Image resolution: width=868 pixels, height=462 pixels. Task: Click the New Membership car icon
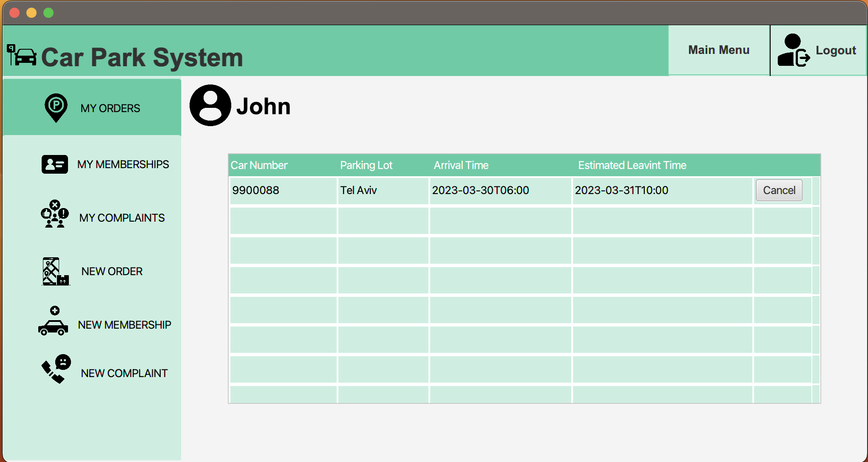coord(53,322)
